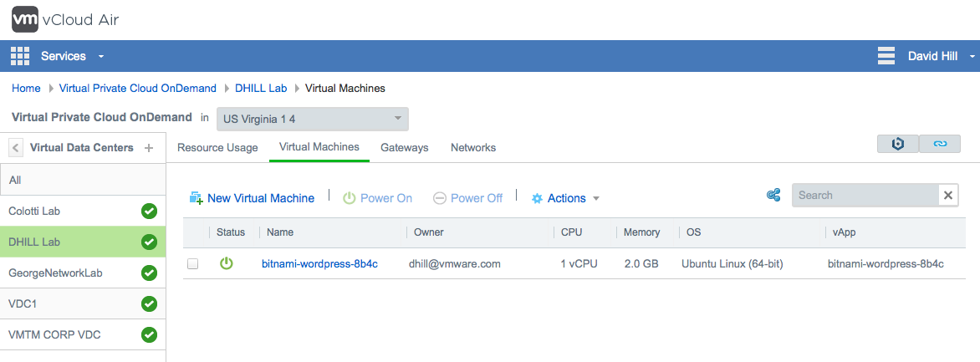Viewport: 980px width, 362px height.
Task: Open Virtual Private Cloud OnDemand breadcrumb
Action: pyautogui.click(x=137, y=88)
